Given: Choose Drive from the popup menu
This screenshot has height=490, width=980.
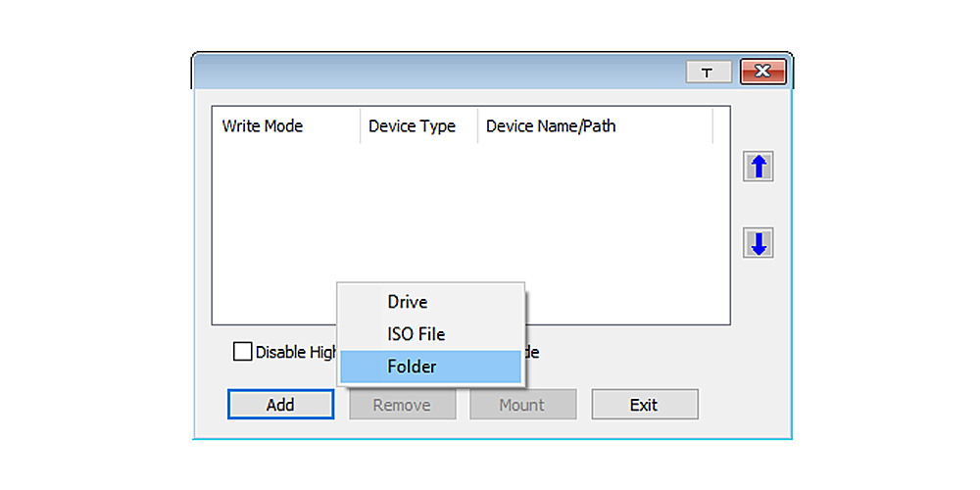Looking at the screenshot, I should click(408, 302).
